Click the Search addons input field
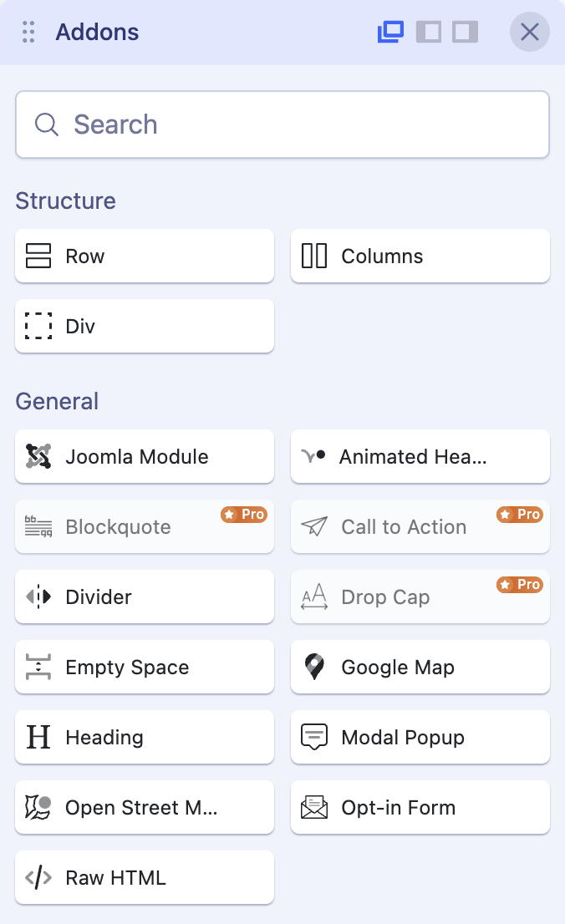The image size is (565, 924). (282, 124)
